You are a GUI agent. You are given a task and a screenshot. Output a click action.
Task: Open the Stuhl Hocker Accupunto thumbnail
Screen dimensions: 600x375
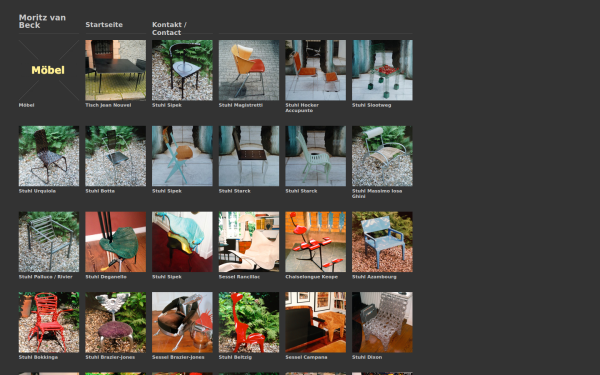315,70
